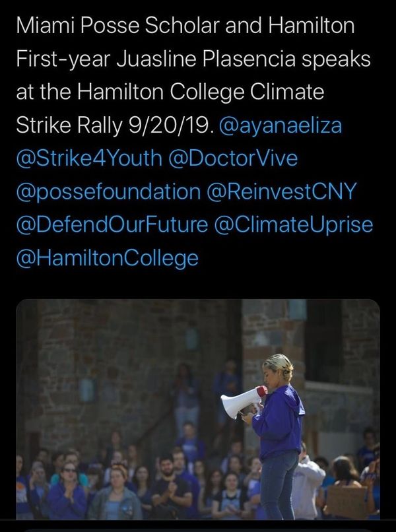Open the attached rally photo
The width and height of the screenshot is (396, 532).
[198, 409]
